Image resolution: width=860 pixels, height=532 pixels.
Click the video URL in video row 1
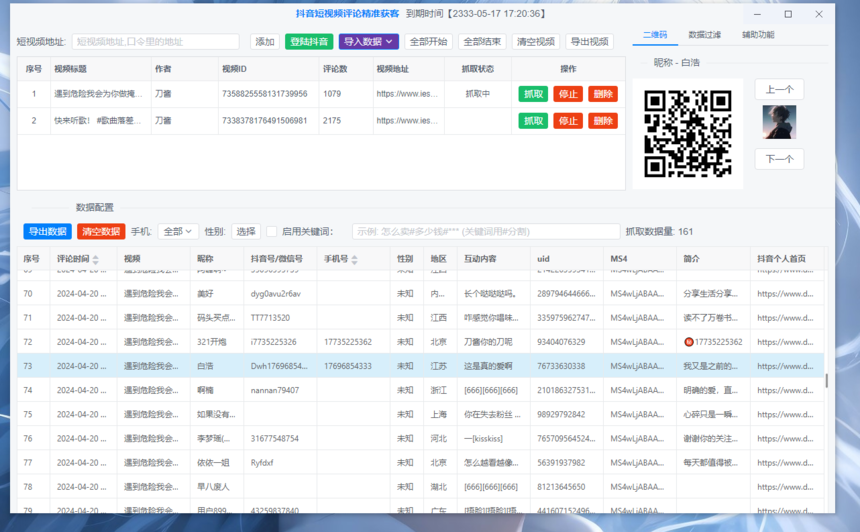click(407, 94)
